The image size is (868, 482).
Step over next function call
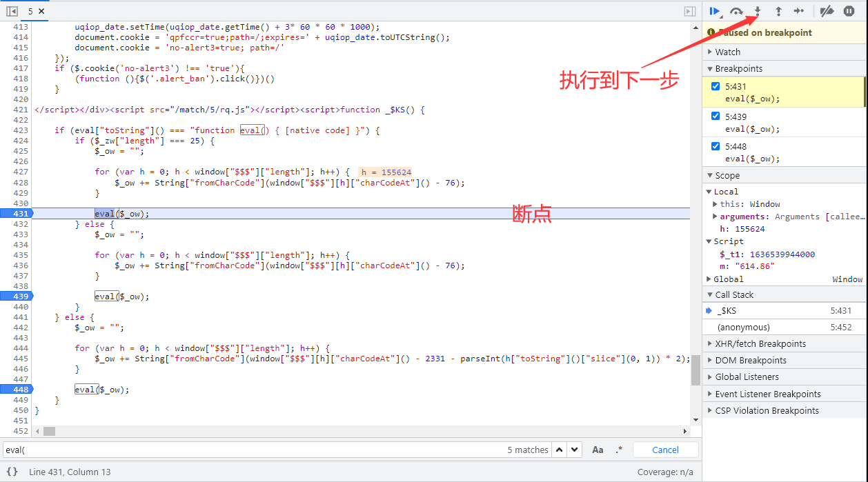pyautogui.click(x=736, y=11)
